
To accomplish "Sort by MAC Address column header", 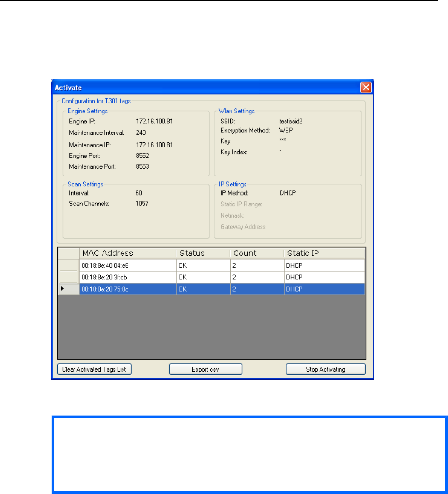I will click(128, 253).
